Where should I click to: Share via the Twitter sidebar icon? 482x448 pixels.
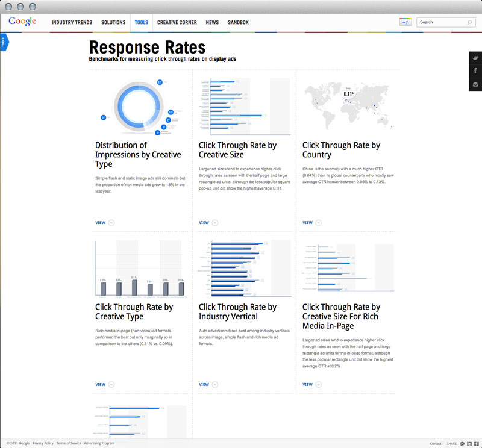click(x=475, y=58)
